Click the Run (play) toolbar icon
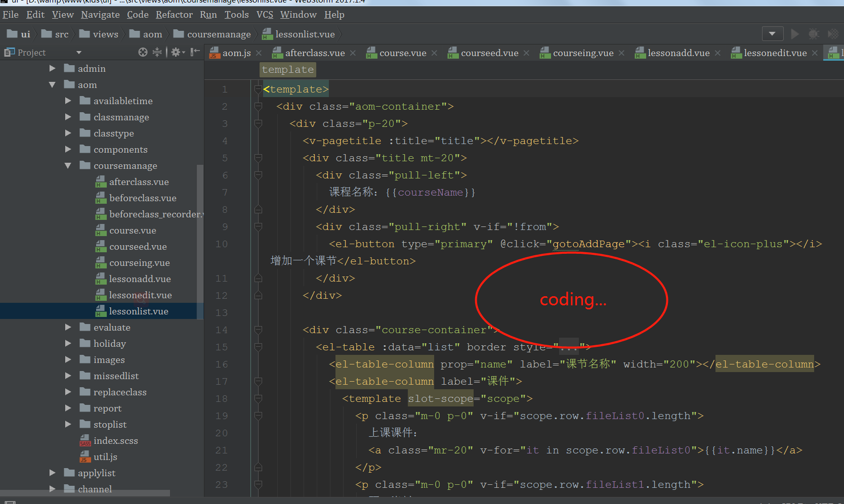 794,34
